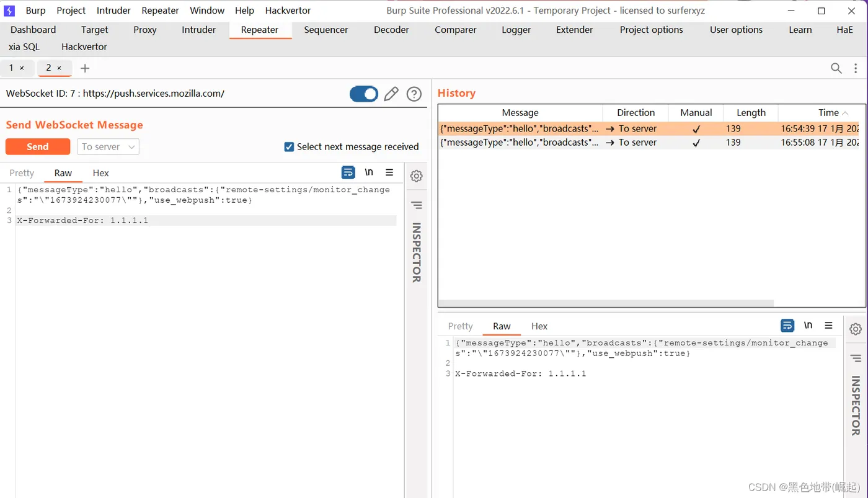
Task: Open the Project menu
Action: [x=71, y=11]
